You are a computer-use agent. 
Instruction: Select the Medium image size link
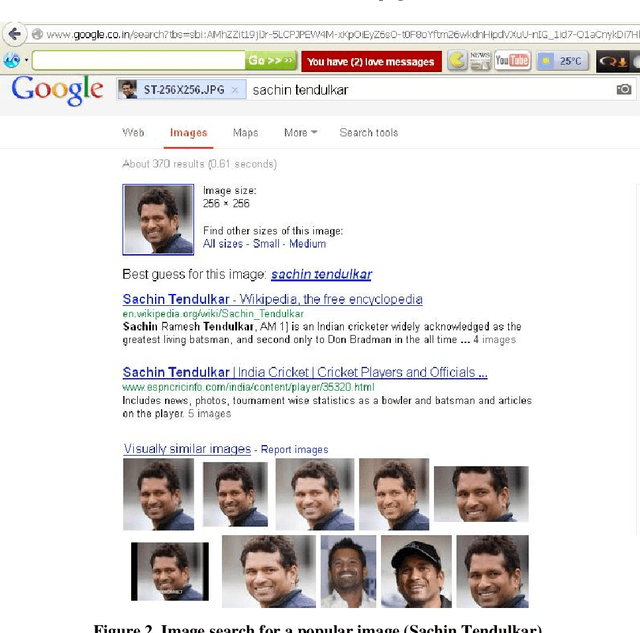[x=307, y=243]
